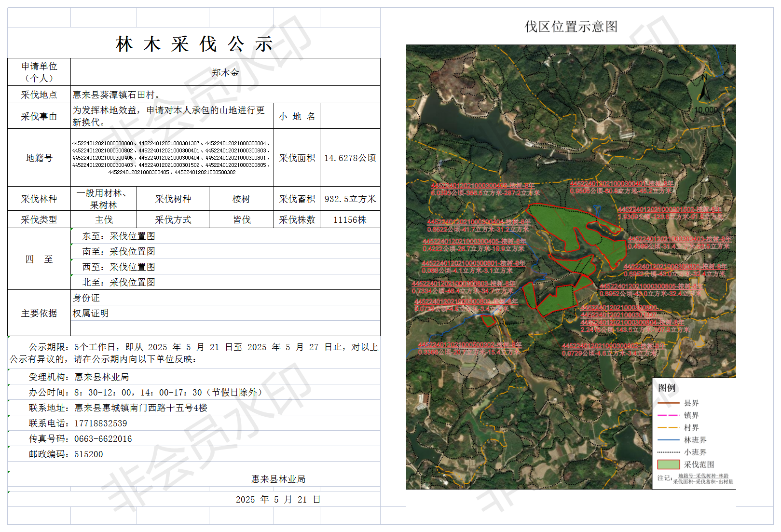Select the tree species cell 桉树
The image size is (781, 532).
[x=241, y=199]
